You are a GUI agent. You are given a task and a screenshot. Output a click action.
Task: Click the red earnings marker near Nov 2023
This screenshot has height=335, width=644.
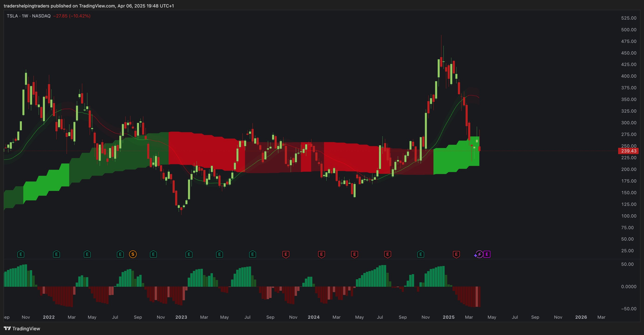pos(286,254)
